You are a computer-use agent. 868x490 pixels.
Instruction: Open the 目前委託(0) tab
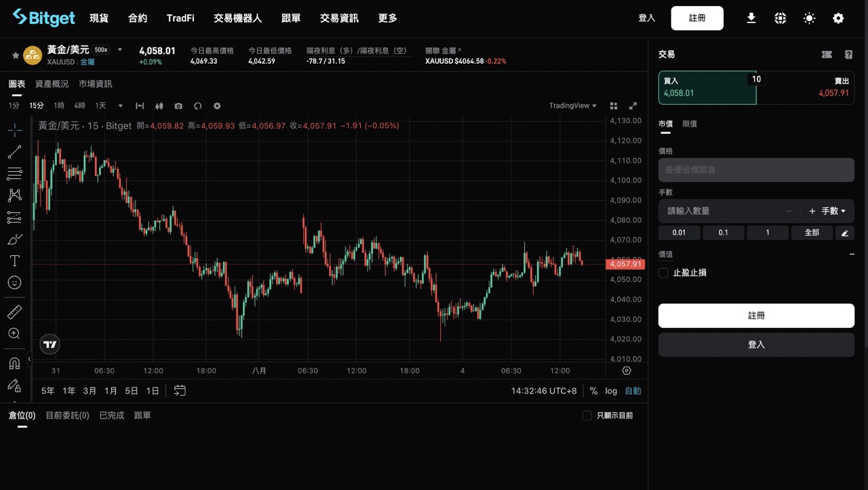(x=67, y=415)
